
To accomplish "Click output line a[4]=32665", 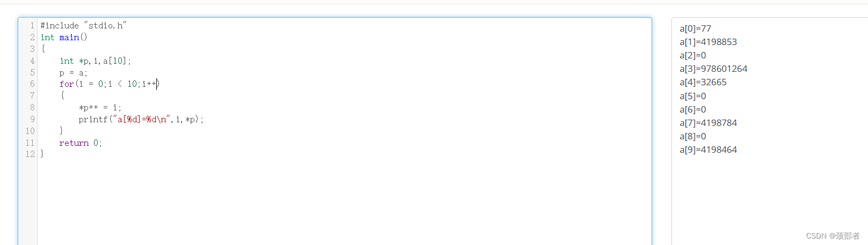I will (703, 82).
